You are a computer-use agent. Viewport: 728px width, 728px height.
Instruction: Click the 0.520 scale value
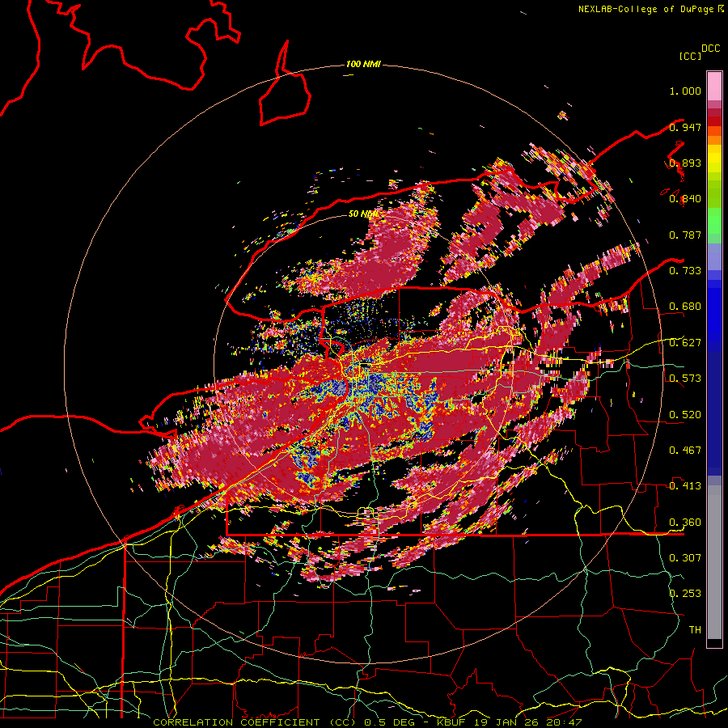point(685,414)
